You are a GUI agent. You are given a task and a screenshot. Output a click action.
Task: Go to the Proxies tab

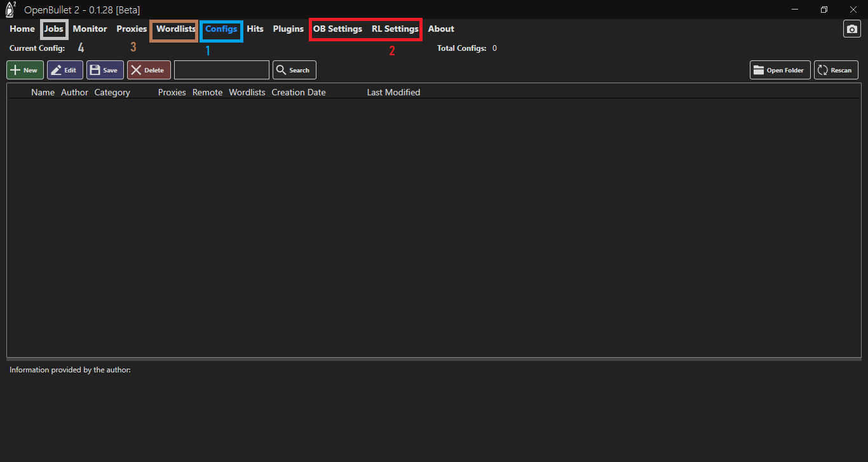(132, 29)
